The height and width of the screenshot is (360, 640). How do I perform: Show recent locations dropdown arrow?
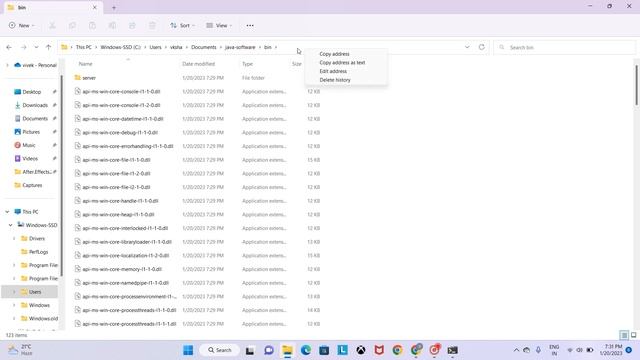click(x=36, y=47)
